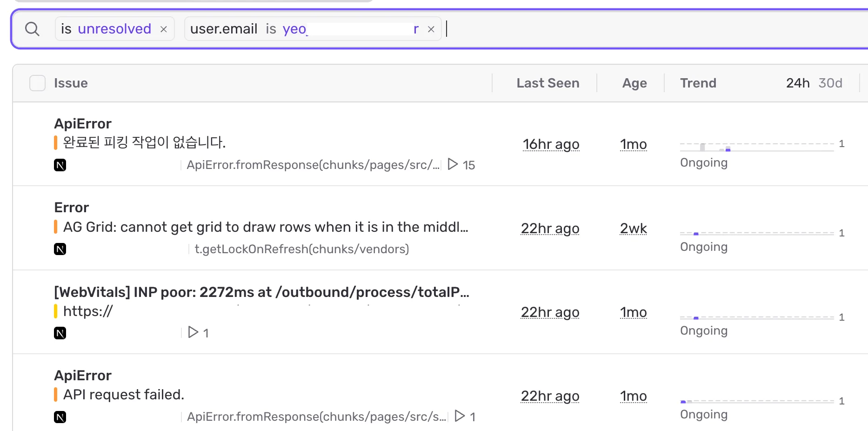Edit the 'is unresolved' filter value
The image size is (868, 431).
point(114,29)
